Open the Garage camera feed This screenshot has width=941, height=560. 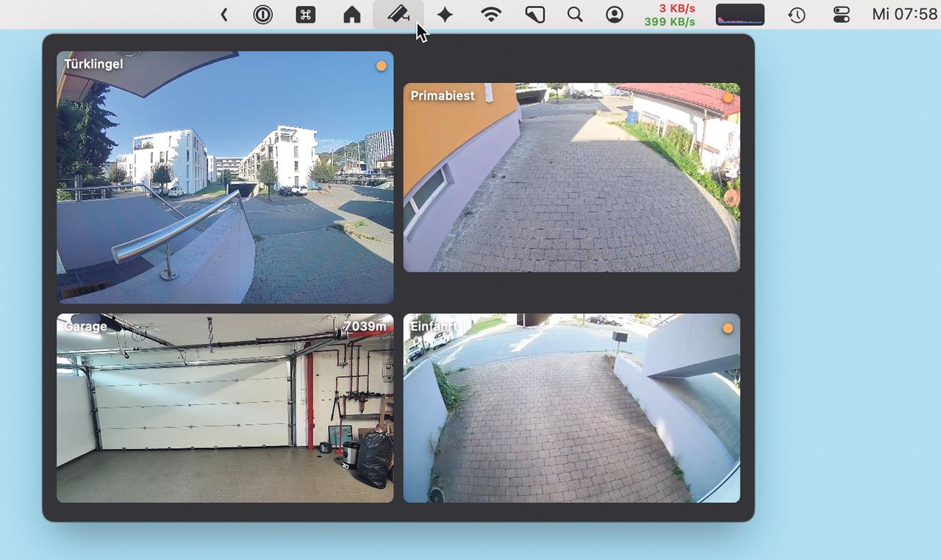225,408
